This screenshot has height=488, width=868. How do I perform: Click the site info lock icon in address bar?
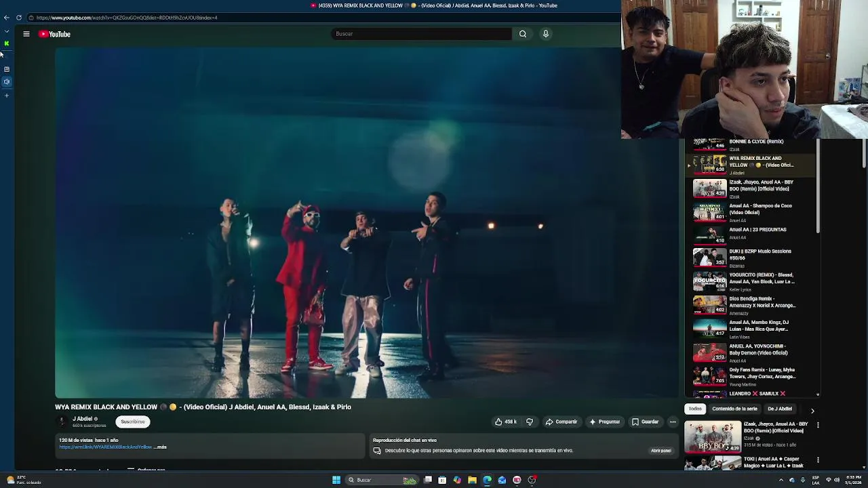tap(31, 18)
